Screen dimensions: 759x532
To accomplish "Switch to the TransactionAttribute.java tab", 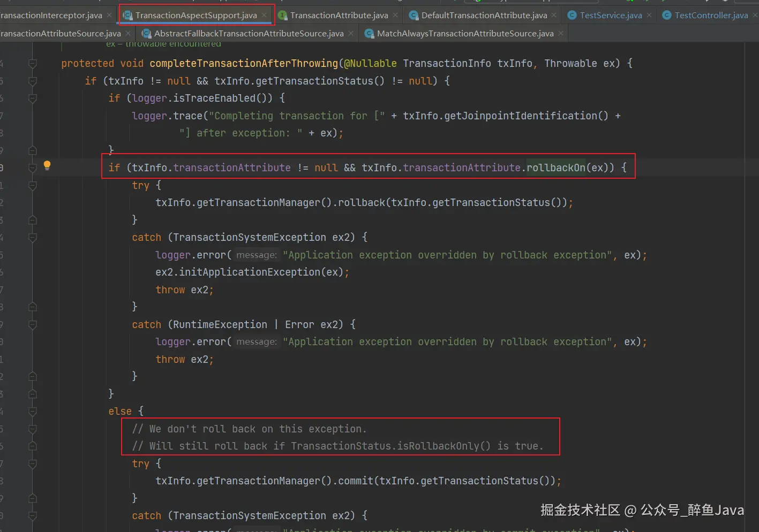I will click(x=339, y=16).
